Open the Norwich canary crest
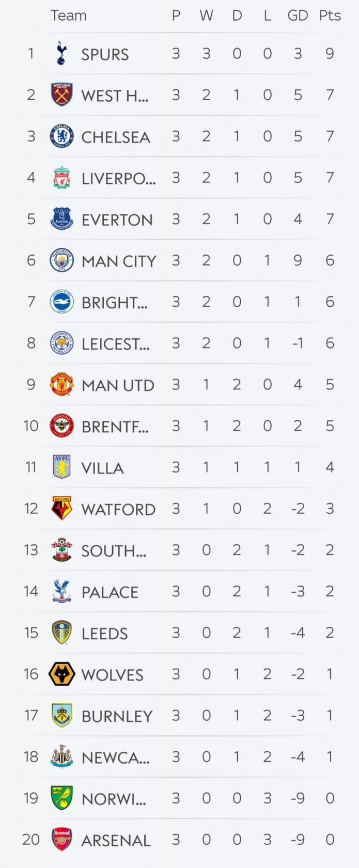359x868 pixels. pyautogui.click(x=61, y=798)
